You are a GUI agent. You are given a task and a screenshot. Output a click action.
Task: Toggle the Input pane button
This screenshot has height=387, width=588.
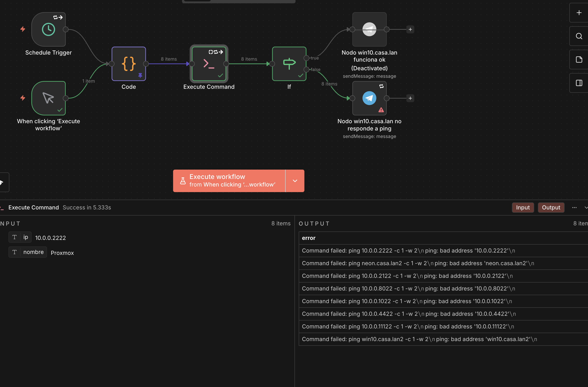pos(522,208)
